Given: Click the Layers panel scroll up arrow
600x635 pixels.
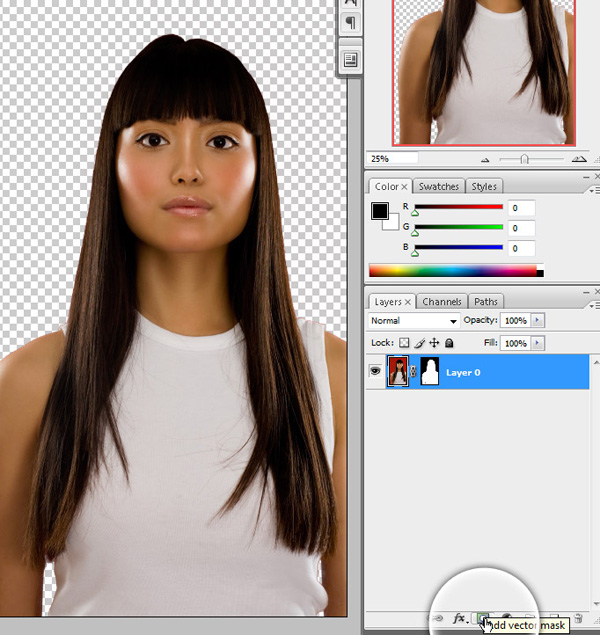Looking at the screenshot, I should pos(596,362).
